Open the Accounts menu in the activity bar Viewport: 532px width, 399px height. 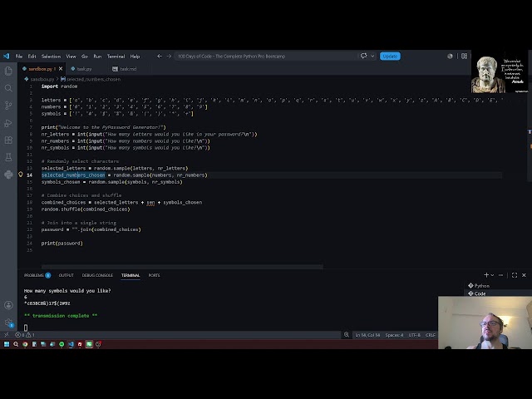coord(8,305)
